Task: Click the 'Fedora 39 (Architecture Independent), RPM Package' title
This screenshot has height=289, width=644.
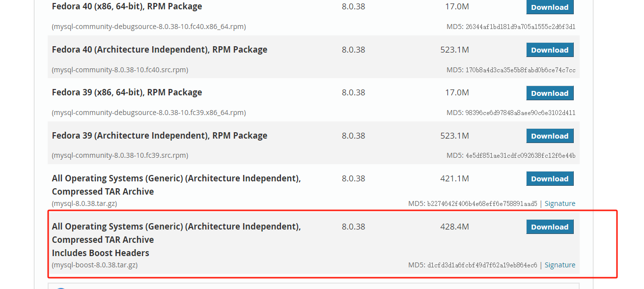Action: click(x=160, y=136)
